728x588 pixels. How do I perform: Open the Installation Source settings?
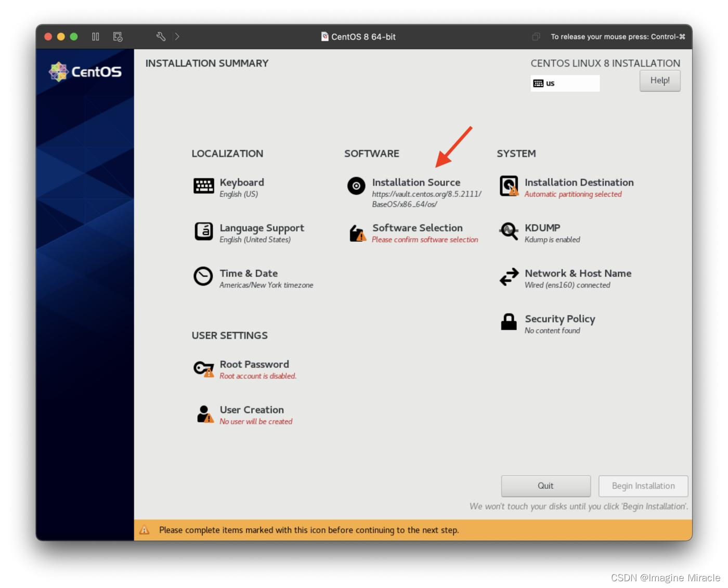point(415,182)
